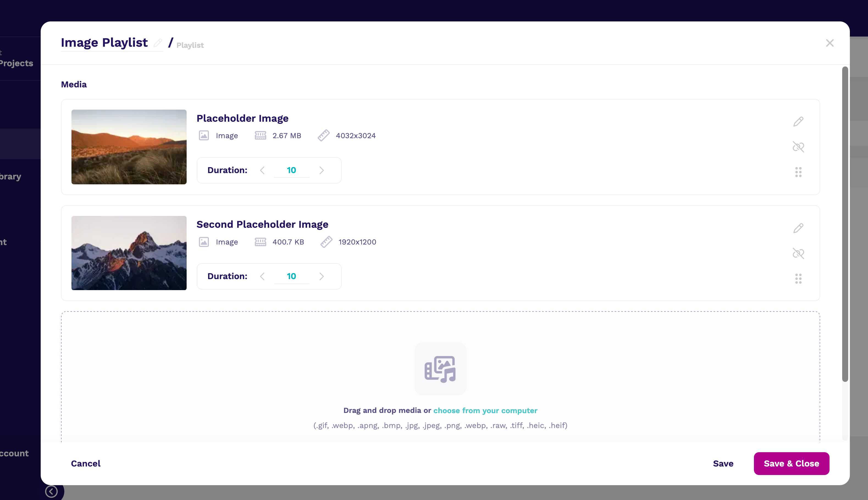Grab the Second Placeholder Image reorder handle
The image size is (868, 500).
tap(798, 279)
